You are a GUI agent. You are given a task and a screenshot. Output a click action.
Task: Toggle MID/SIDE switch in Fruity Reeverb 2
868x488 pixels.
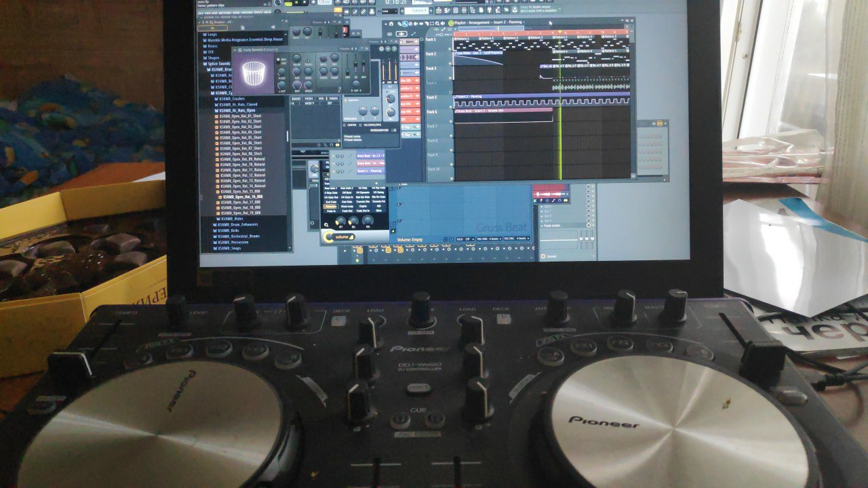(x=278, y=61)
